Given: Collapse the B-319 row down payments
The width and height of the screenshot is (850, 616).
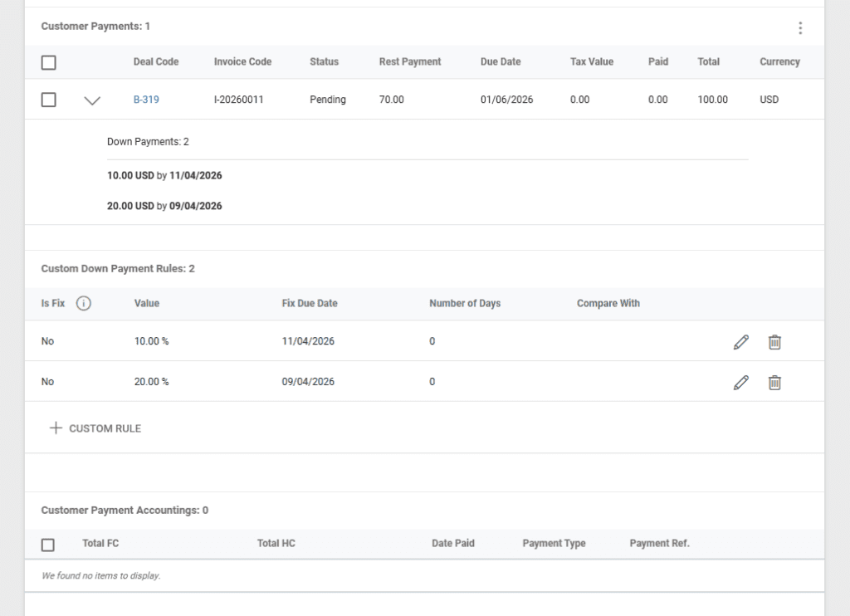Looking at the screenshot, I should 92,100.
